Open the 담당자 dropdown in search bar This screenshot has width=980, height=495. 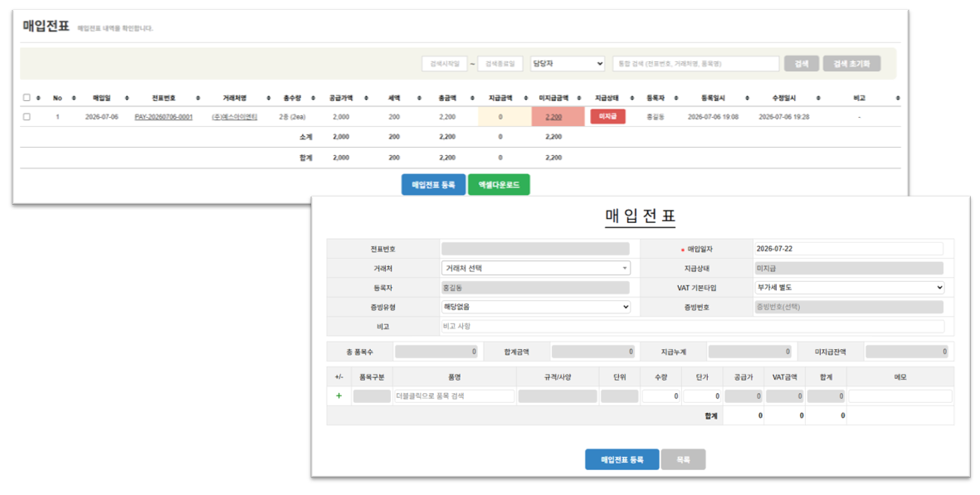[x=568, y=64]
